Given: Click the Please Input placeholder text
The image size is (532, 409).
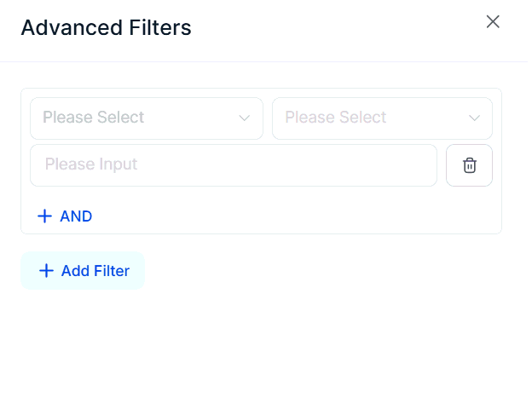Looking at the screenshot, I should pyautogui.click(x=91, y=164).
